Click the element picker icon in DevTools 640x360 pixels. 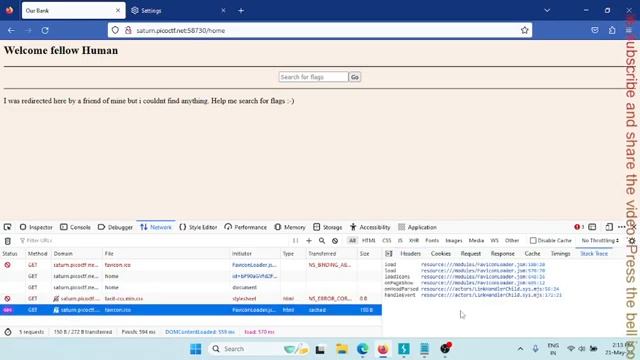click(x=7, y=227)
